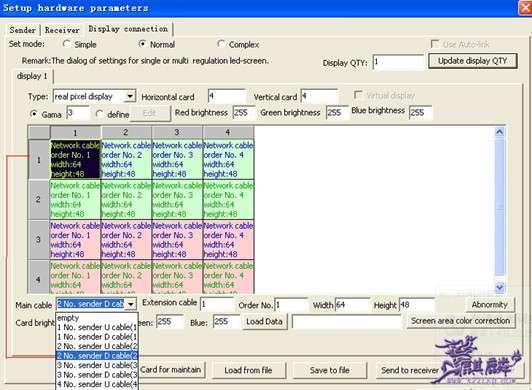Click the Width input field
Image resolution: width=532 pixels, height=390 pixels.
point(352,304)
